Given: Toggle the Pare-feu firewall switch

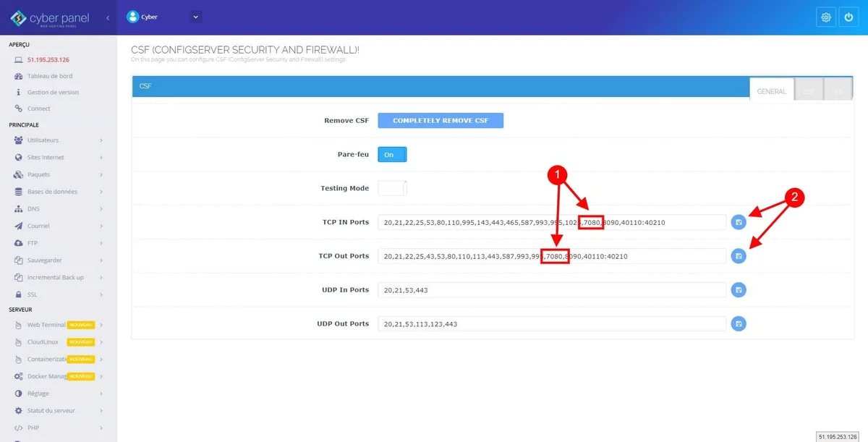Looking at the screenshot, I should [x=392, y=155].
